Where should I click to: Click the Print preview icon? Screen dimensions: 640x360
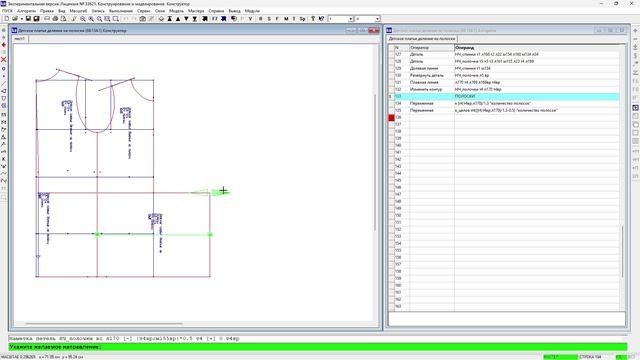(63, 18)
